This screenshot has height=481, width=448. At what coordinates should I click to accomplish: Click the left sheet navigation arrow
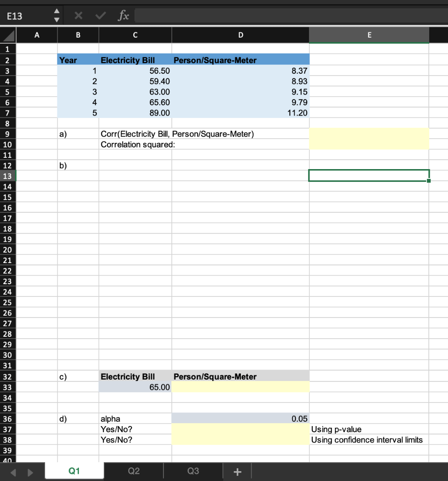(13, 471)
